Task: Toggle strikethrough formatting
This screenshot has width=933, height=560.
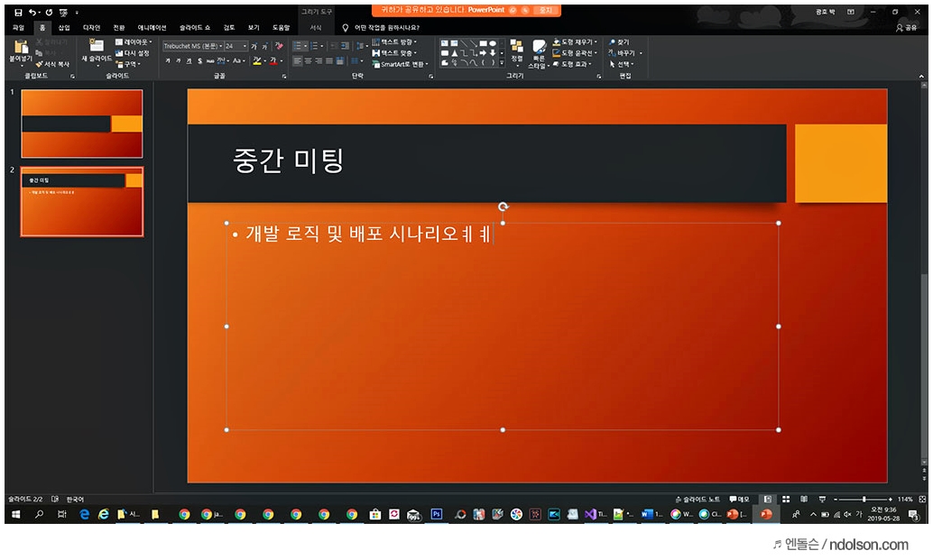Action: coord(210,60)
